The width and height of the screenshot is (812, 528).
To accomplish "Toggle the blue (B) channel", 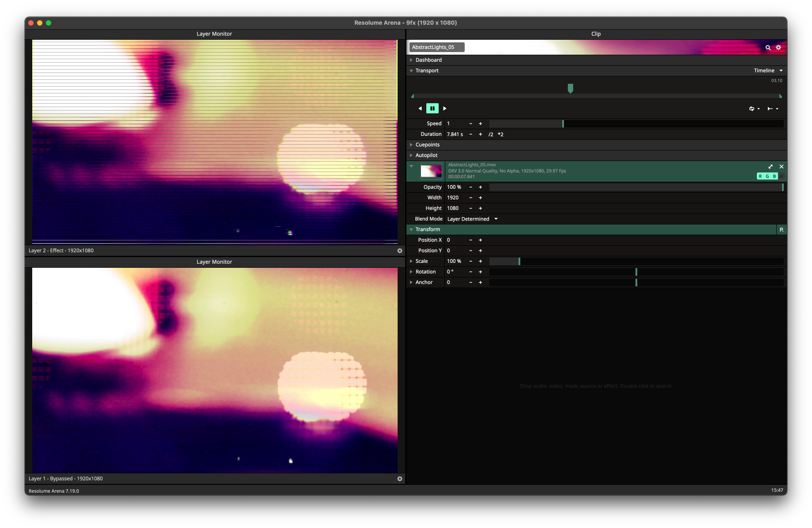I will (774, 176).
